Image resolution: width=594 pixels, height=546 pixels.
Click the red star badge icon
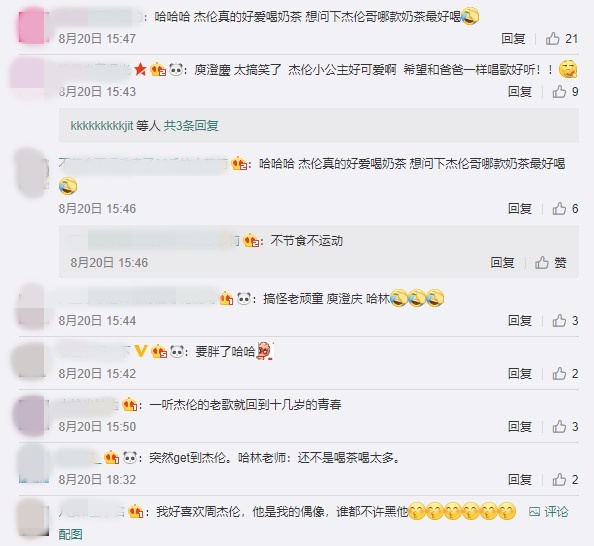(x=140, y=69)
